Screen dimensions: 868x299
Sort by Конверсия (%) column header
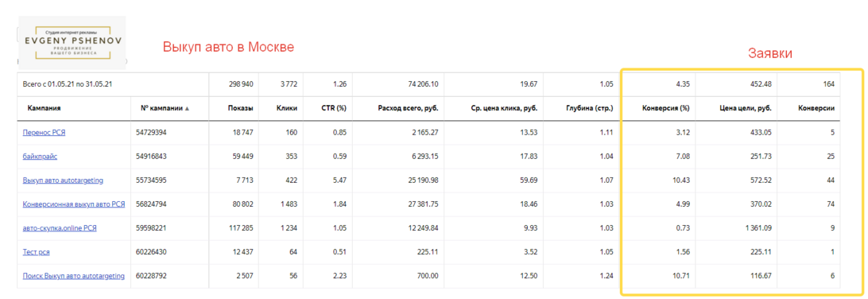click(665, 108)
